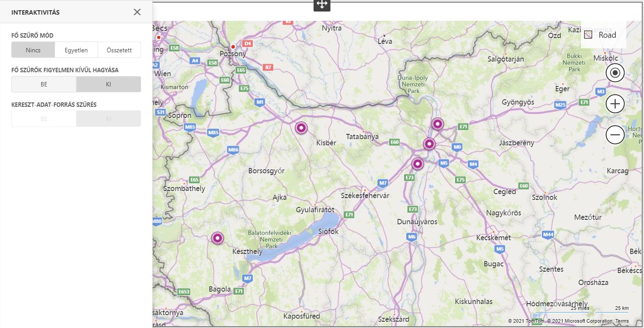Click the move handle icon above the map
644x328 pixels.
click(x=322, y=4)
